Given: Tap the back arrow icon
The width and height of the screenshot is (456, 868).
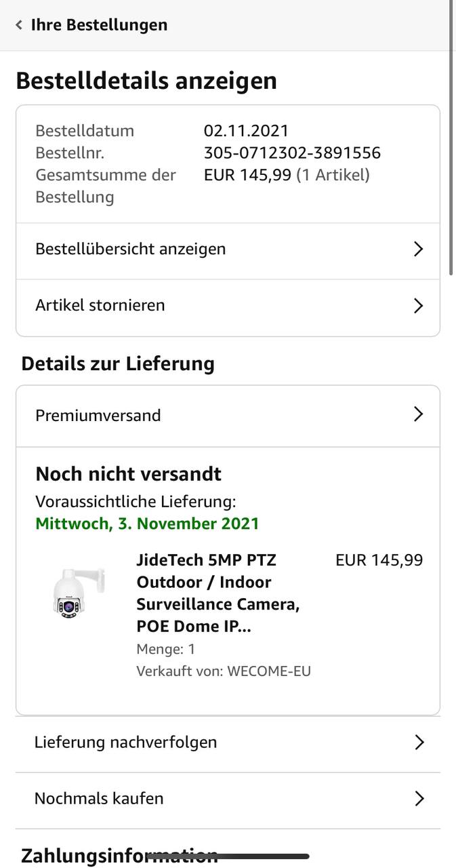Looking at the screenshot, I should pyautogui.click(x=19, y=25).
